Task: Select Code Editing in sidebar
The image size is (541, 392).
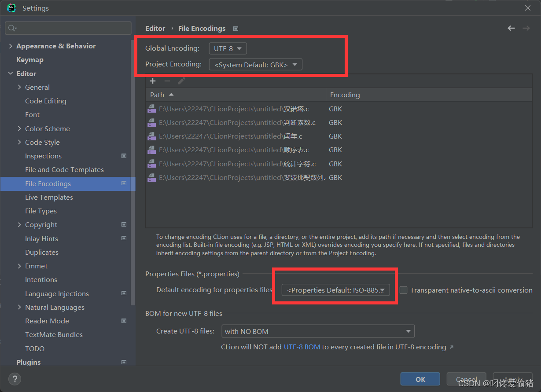Action: [x=46, y=101]
